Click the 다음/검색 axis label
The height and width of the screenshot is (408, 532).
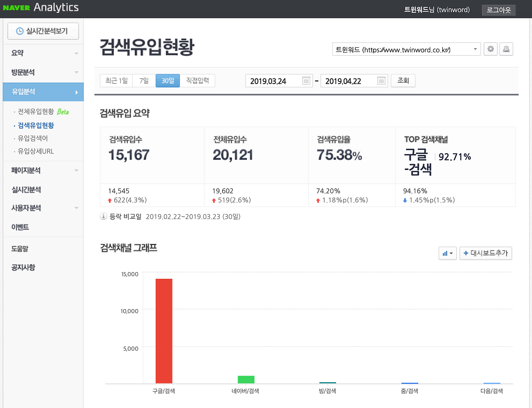(492, 391)
